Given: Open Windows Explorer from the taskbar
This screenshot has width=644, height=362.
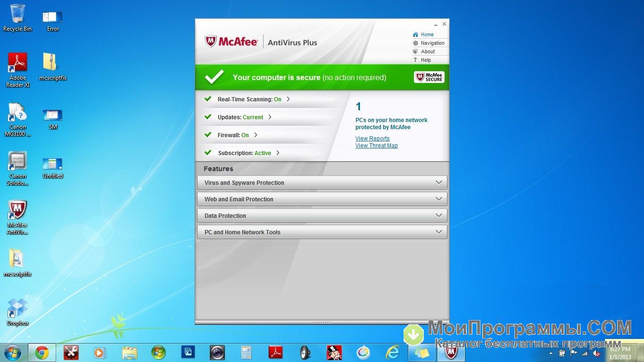Looking at the screenshot, I should point(129,352).
